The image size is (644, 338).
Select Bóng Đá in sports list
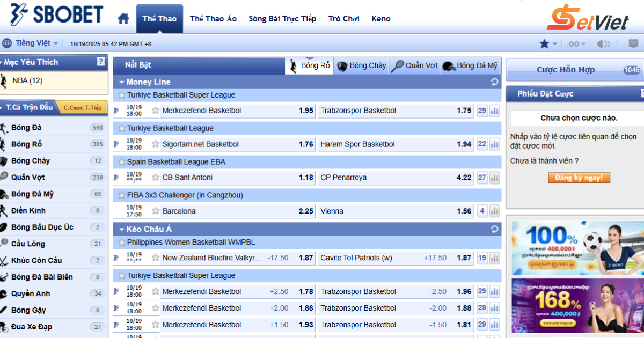pyautogui.click(x=26, y=128)
